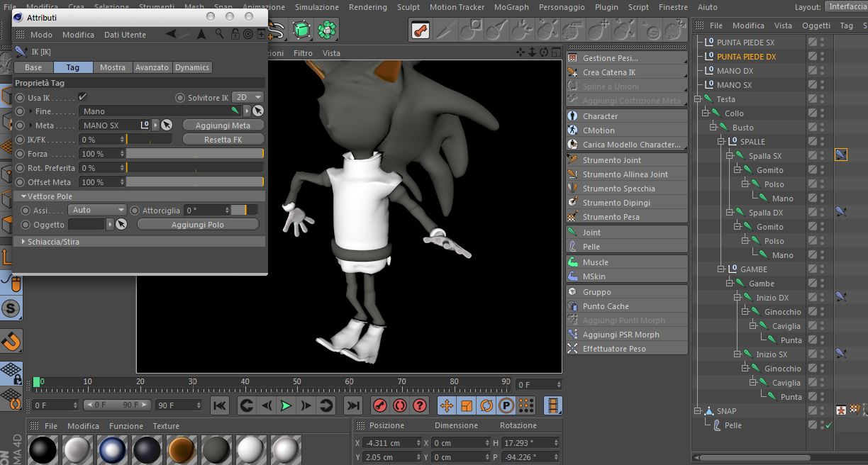
Task: Jump to the end of the timeline
Action: (352, 405)
